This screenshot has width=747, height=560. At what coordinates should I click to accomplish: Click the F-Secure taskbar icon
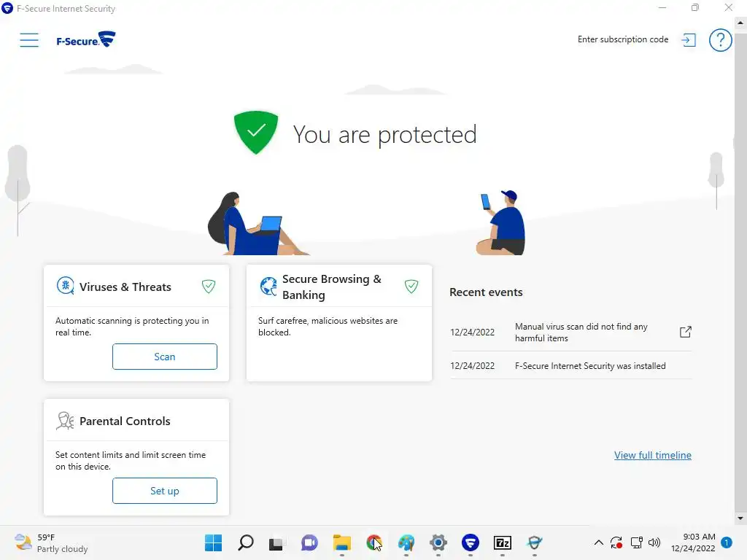click(x=471, y=542)
